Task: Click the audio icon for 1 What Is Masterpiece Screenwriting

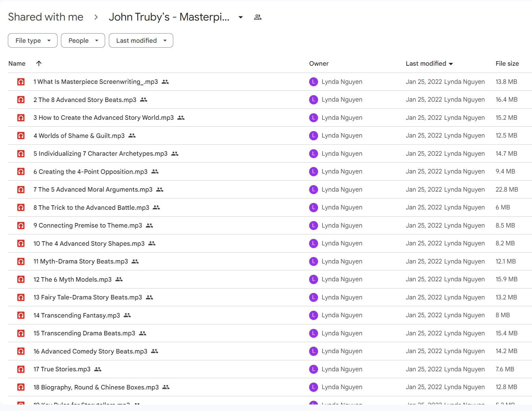Action: 21,82
